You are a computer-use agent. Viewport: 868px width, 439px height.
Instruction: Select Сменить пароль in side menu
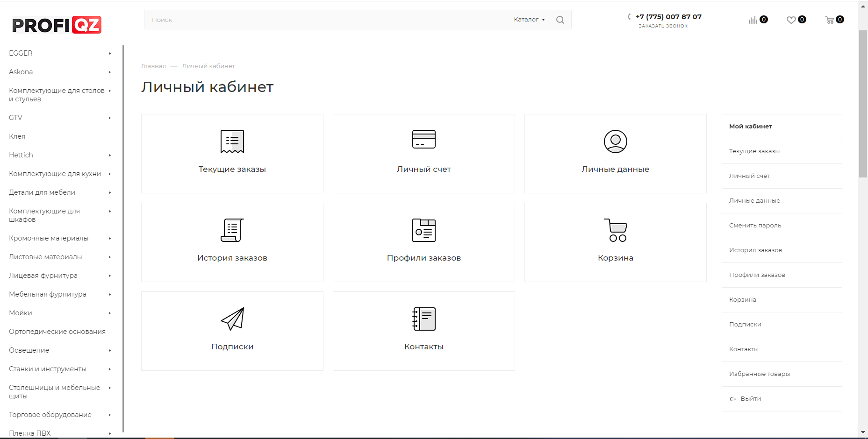pos(782,226)
